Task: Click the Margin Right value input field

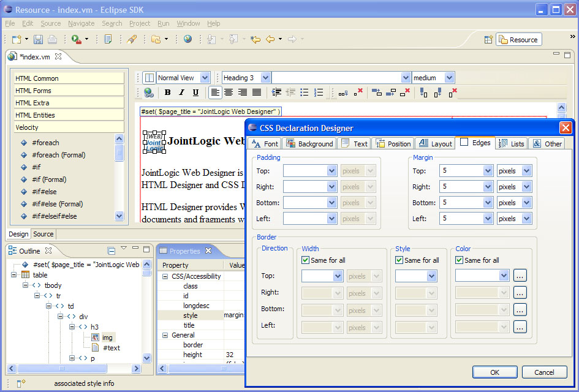Action: [462, 187]
